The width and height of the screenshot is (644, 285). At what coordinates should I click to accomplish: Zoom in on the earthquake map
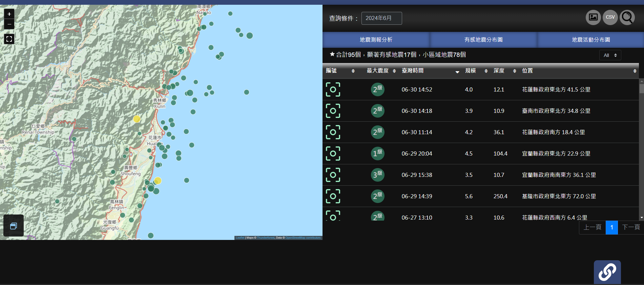(9, 14)
